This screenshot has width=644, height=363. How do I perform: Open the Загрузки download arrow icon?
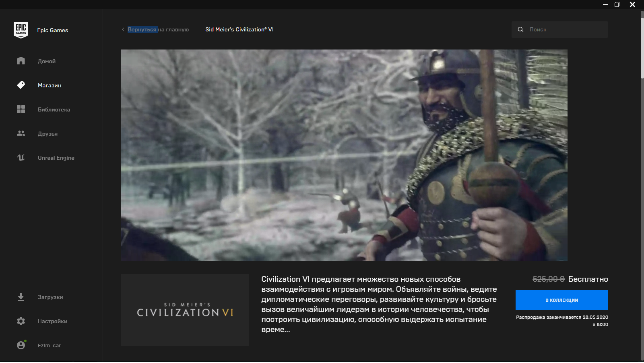[x=21, y=297]
